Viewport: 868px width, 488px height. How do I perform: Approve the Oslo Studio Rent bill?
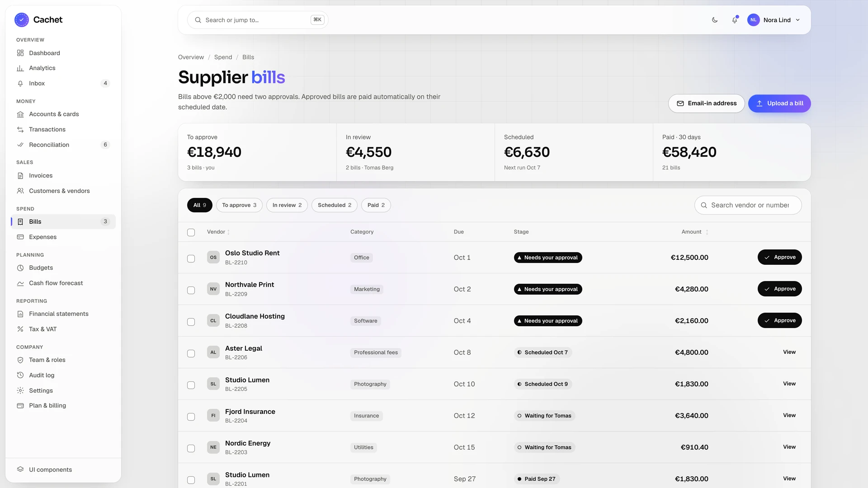click(779, 257)
